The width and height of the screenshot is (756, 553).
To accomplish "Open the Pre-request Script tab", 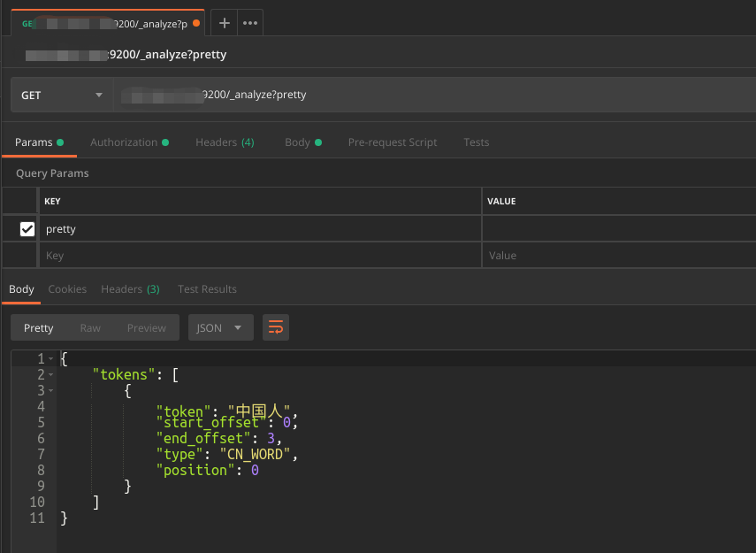I will click(x=393, y=142).
